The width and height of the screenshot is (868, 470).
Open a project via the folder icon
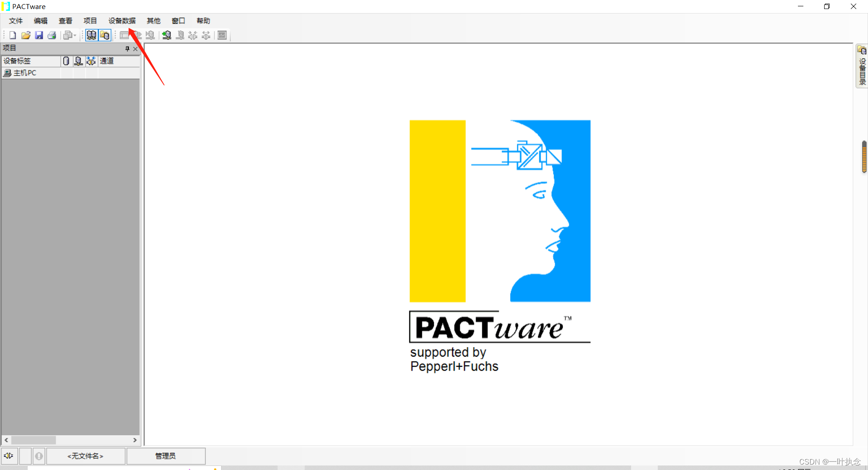tap(26, 35)
